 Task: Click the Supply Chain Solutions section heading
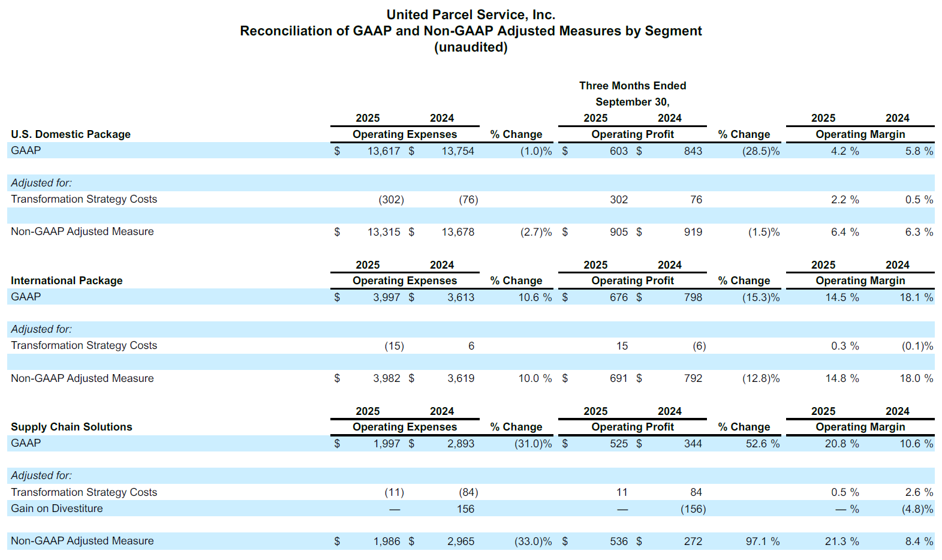click(x=71, y=427)
